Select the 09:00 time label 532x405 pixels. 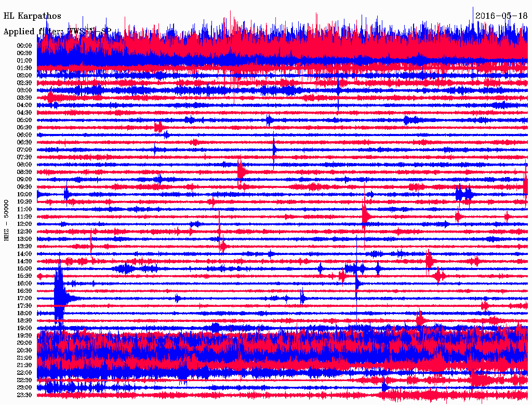click(x=24, y=180)
